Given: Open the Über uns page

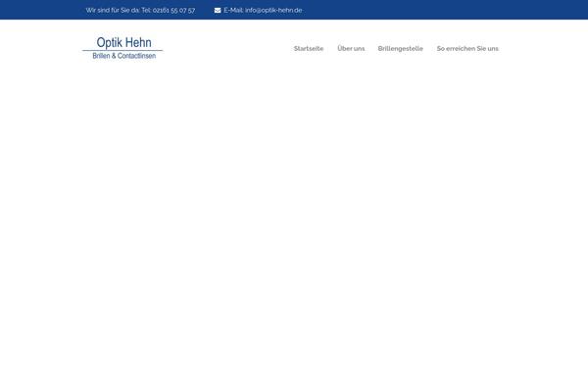Looking at the screenshot, I should [351, 48].
